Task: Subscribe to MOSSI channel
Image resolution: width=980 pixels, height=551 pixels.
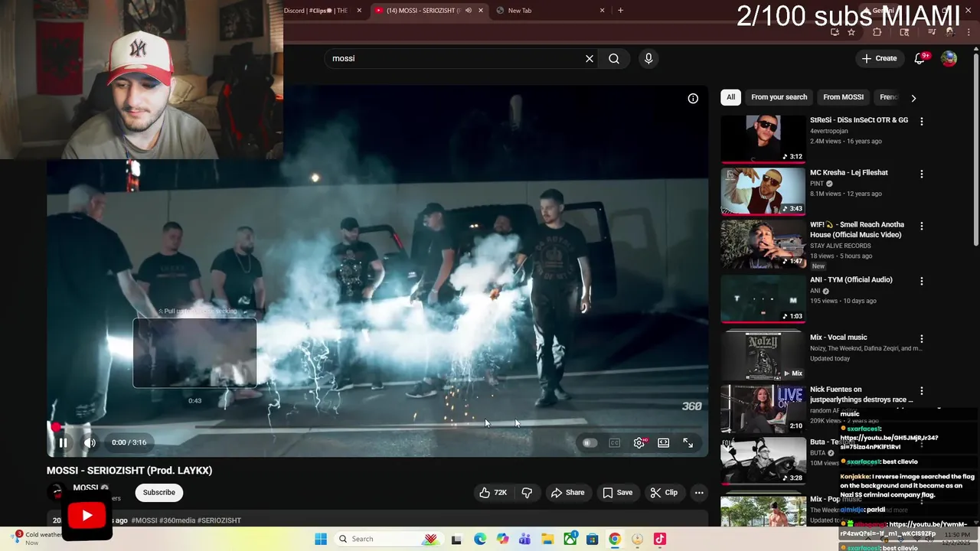Action: [159, 492]
